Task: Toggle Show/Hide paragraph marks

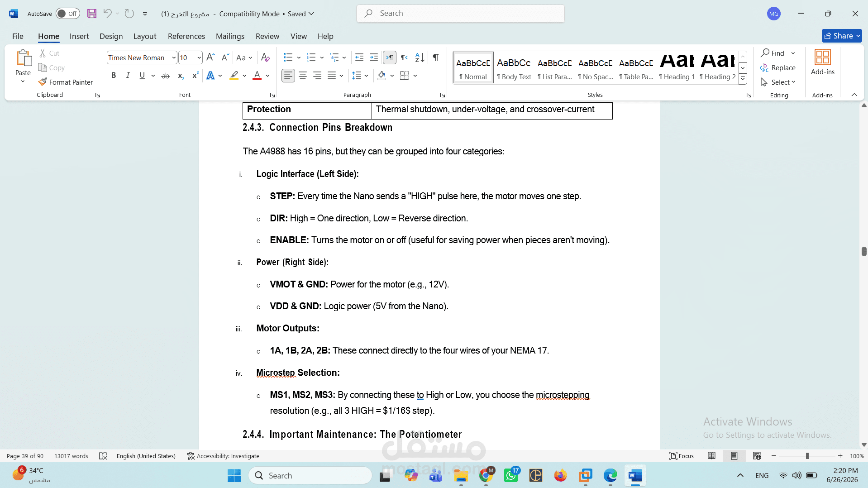Action: (435, 57)
